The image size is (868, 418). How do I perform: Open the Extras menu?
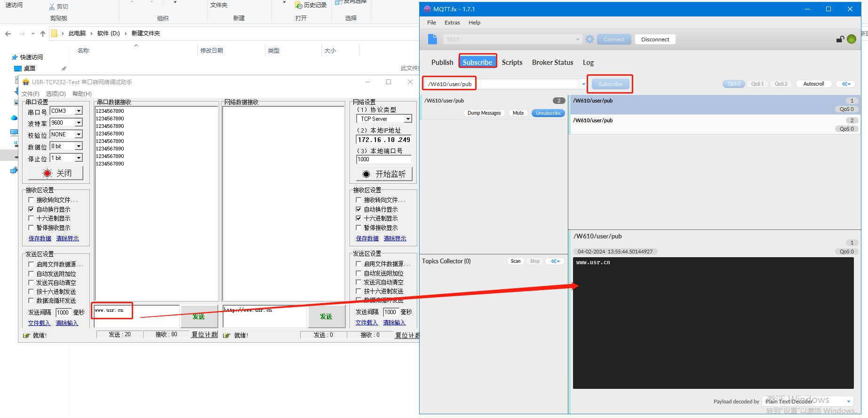pos(452,23)
